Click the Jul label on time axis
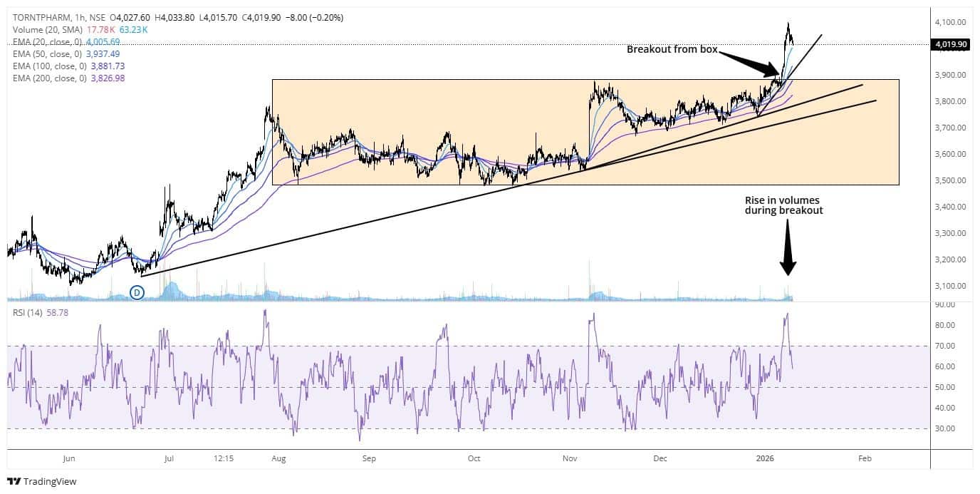The image size is (980, 494). click(x=169, y=459)
